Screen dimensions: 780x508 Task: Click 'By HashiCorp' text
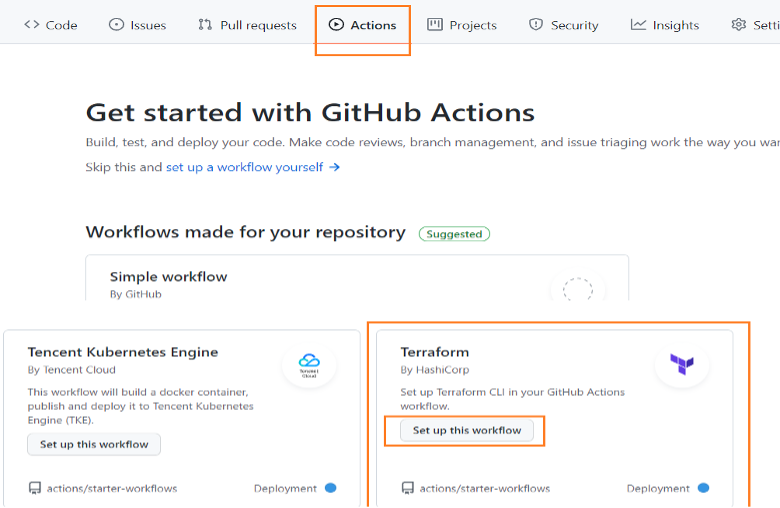pyautogui.click(x=435, y=370)
